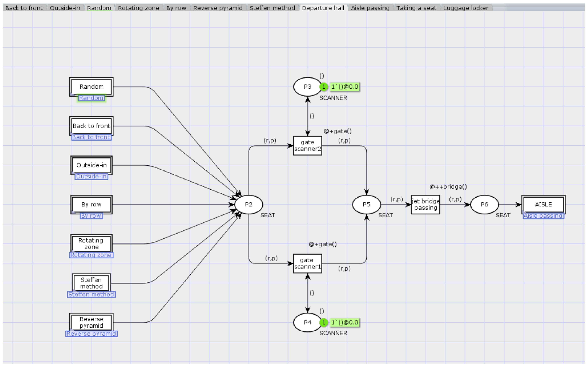The height and width of the screenshot is (368, 588).
Task: Click the Random subpage tag link
Action: pyautogui.click(x=91, y=98)
